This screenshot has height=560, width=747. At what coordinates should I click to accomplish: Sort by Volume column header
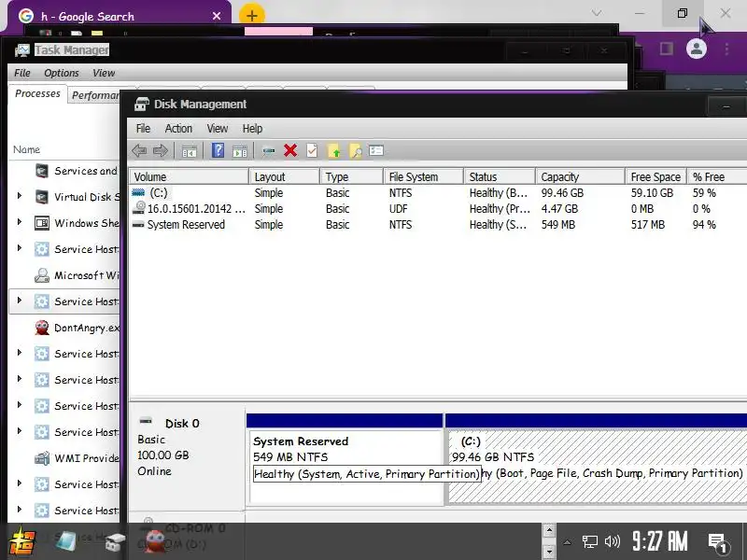(x=189, y=176)
